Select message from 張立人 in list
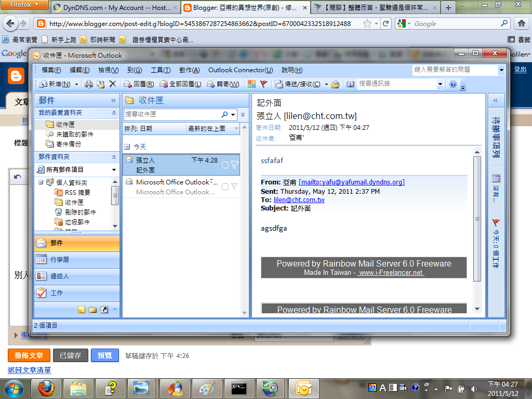This screenshot has height=399, width=532. pyautogui.click(x=181, y=165)
